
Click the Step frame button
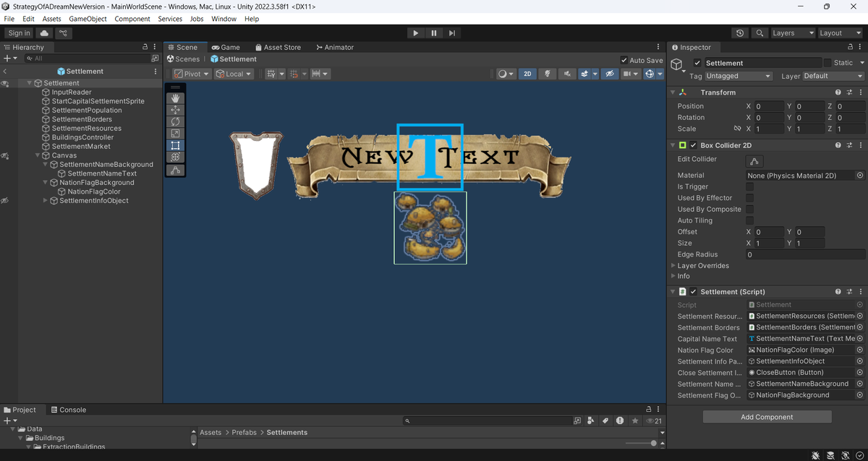pyautogui.click(x=452, y=33)
